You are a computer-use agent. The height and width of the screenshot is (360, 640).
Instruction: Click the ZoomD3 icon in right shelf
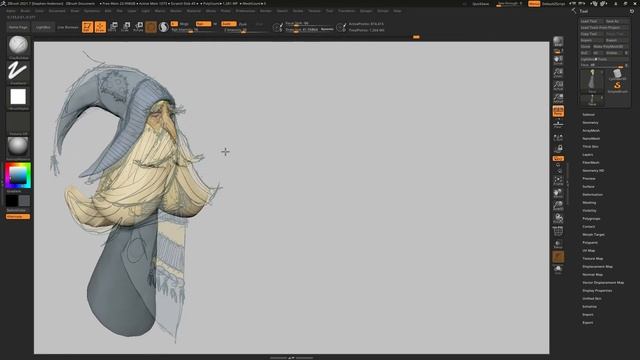[x=558, y=205]
